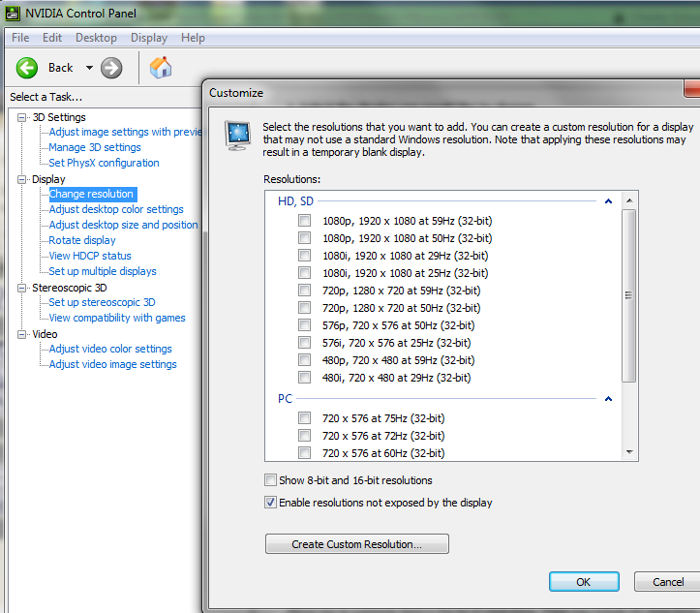Open the File menu

click(x=20, y=38)
